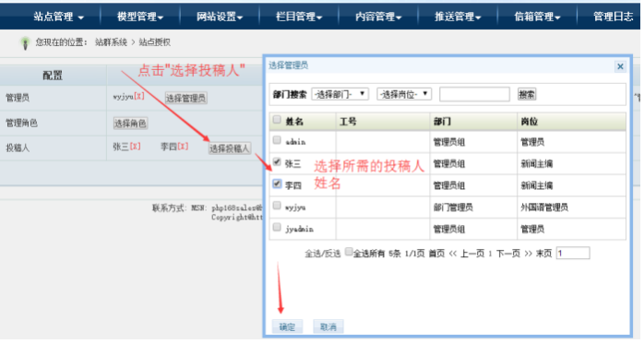644x343 pixels.
Task: Go to previous page via << arrows
Action: pos(453,254)
